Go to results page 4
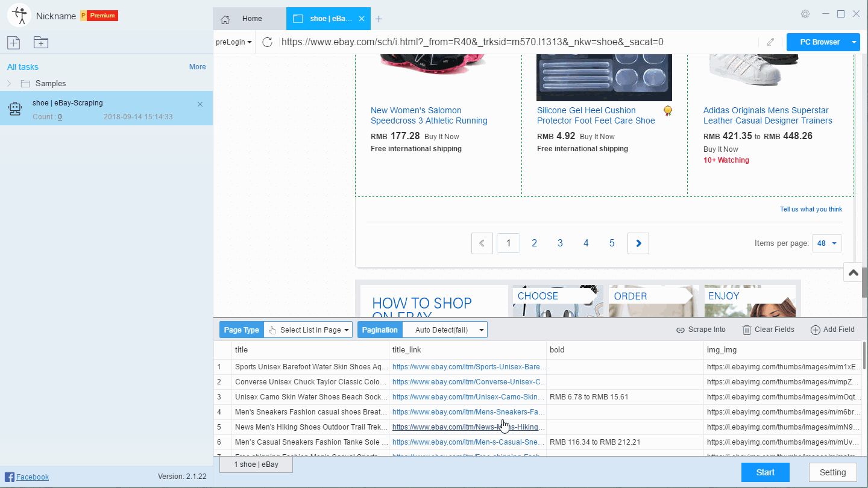The width and height of the screenshot is (868, 488). point(586,243)
